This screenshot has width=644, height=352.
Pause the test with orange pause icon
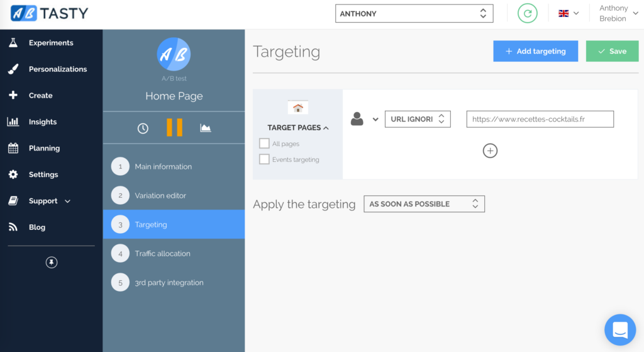click(x=174, y=127)
